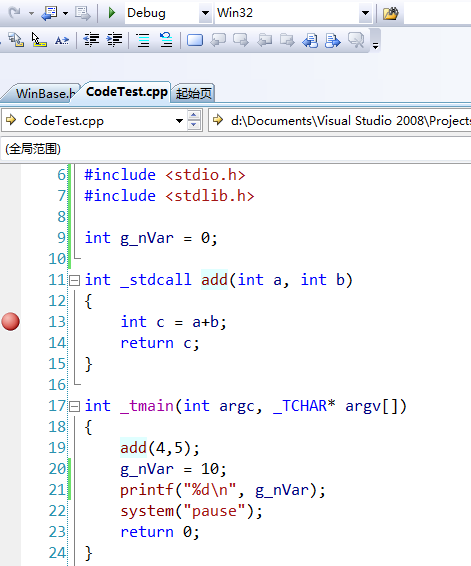The width and height of the screenshot is (471, 566).
Task: Open the d:\Documents path combo box
Action: 339,121
